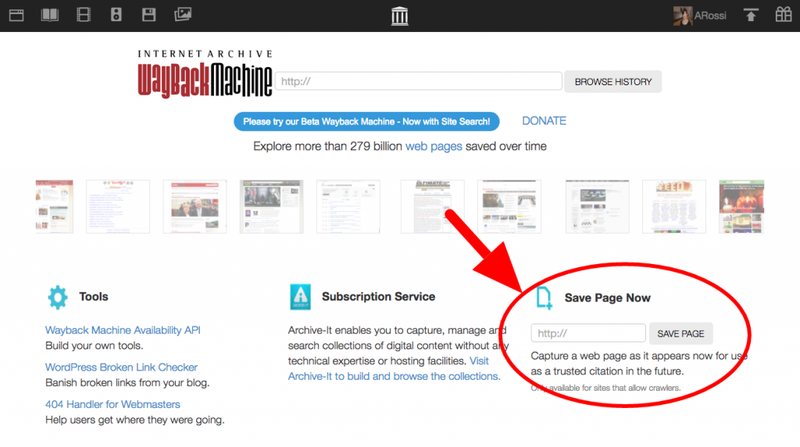Open the Texts book icon
Screen dimensions: 800x447
(x=50, y=15)
